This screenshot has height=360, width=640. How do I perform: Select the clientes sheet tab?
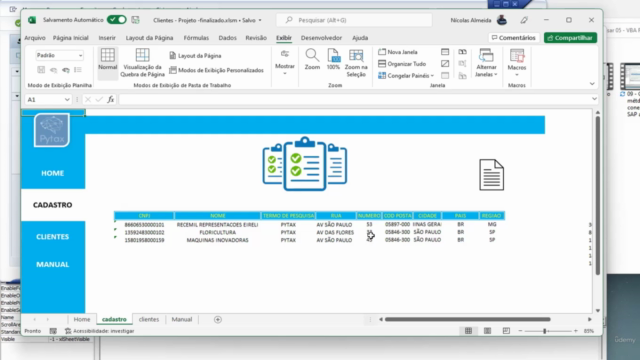[x=149, y=319]
